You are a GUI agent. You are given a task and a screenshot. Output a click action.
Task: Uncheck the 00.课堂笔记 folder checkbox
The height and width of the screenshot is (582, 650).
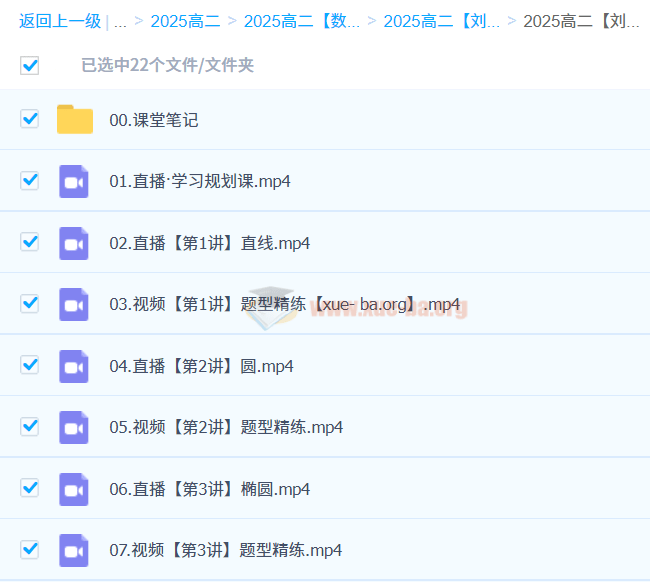pos(30,120)
